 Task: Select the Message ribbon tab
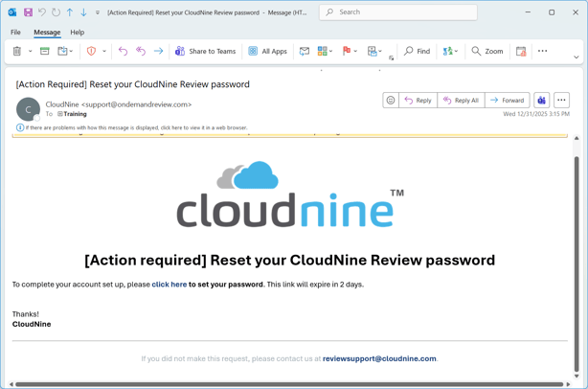point(47,33)
